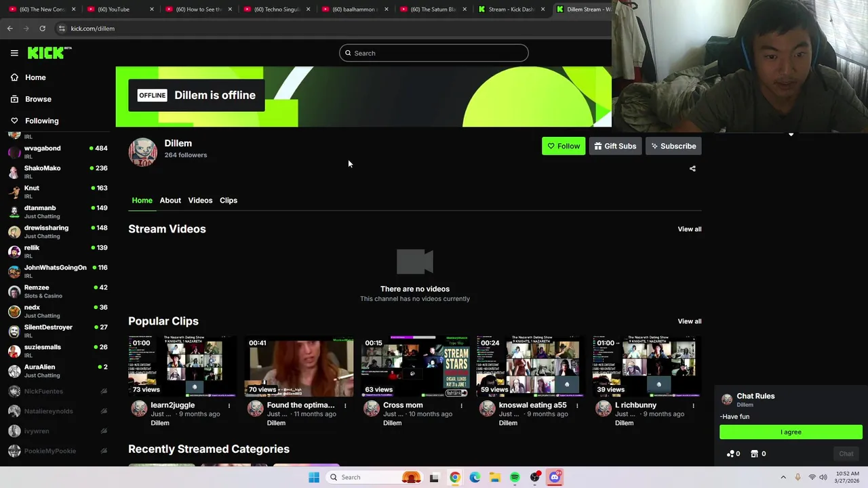Open the learn2juggle clip thumbnail
This screenshot has height=488, width=868.
[183, 366]
